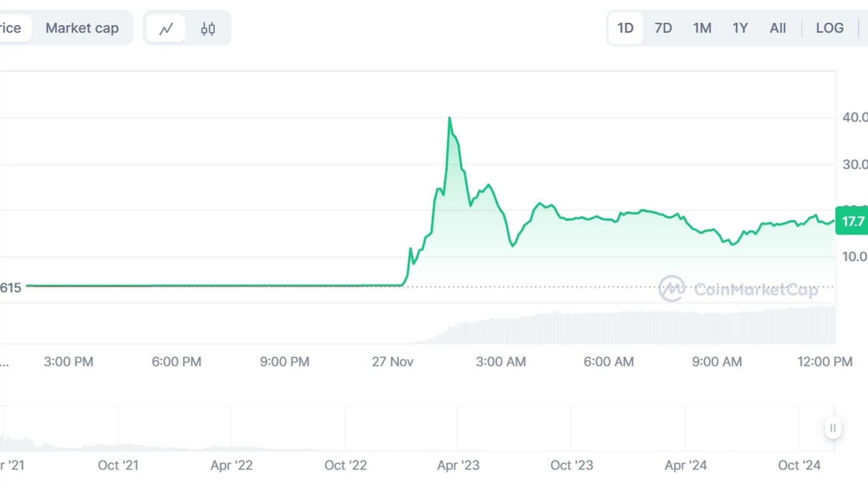
Task: Click the Apr '22 navigator label
Action: [231, 465]
